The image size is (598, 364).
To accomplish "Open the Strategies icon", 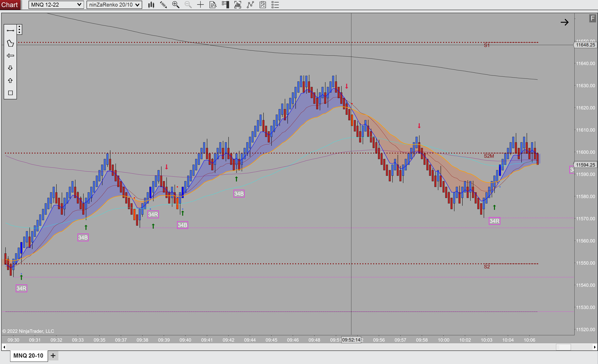I will [x=263, y=5].
